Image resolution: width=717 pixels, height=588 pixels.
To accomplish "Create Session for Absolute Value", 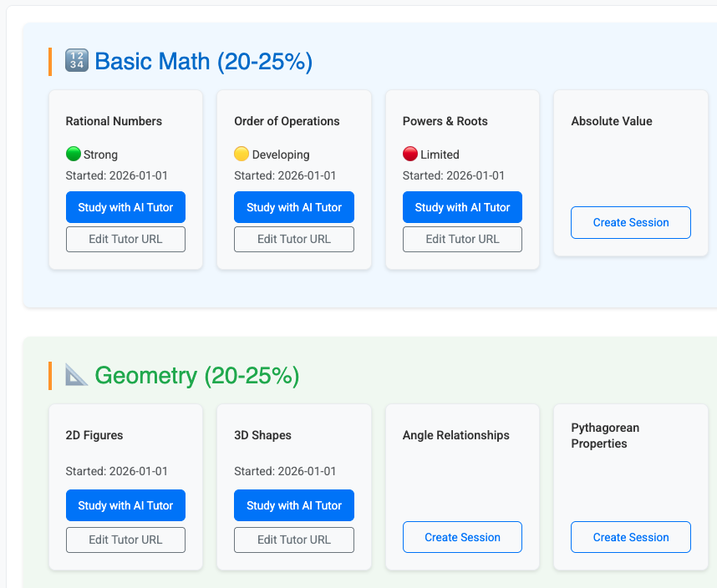I will (631, 222).
